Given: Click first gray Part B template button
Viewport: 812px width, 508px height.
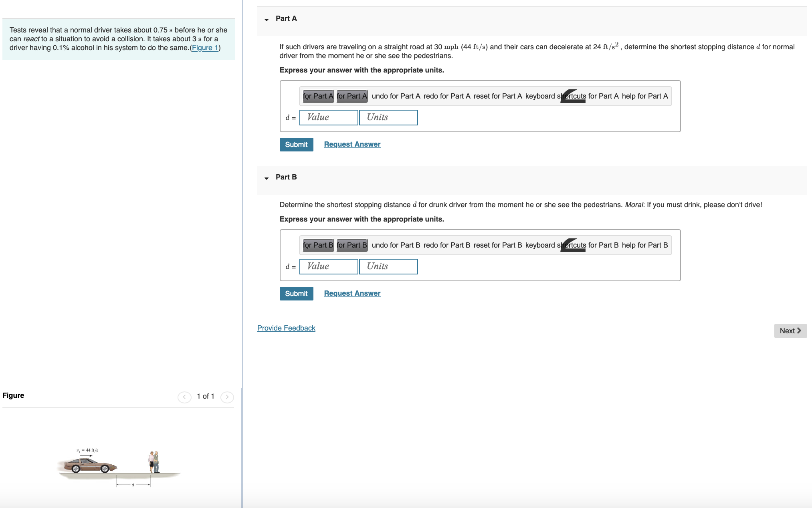Looking at the screenshot, I should pos(318,245).
